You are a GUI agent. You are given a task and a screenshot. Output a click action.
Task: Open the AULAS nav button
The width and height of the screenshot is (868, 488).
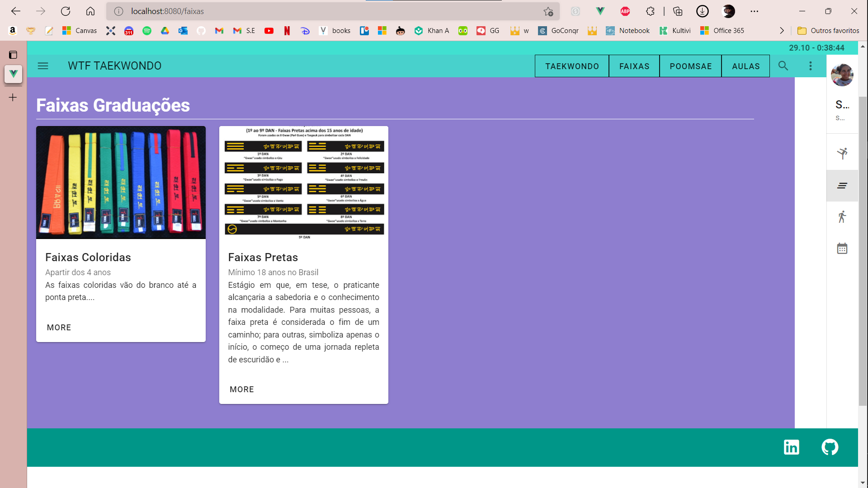pos(745,66)
